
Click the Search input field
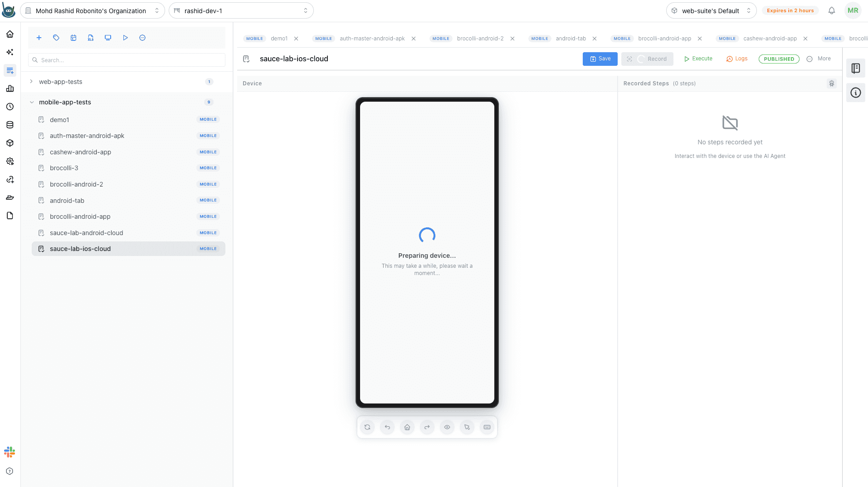coord(127,60)
